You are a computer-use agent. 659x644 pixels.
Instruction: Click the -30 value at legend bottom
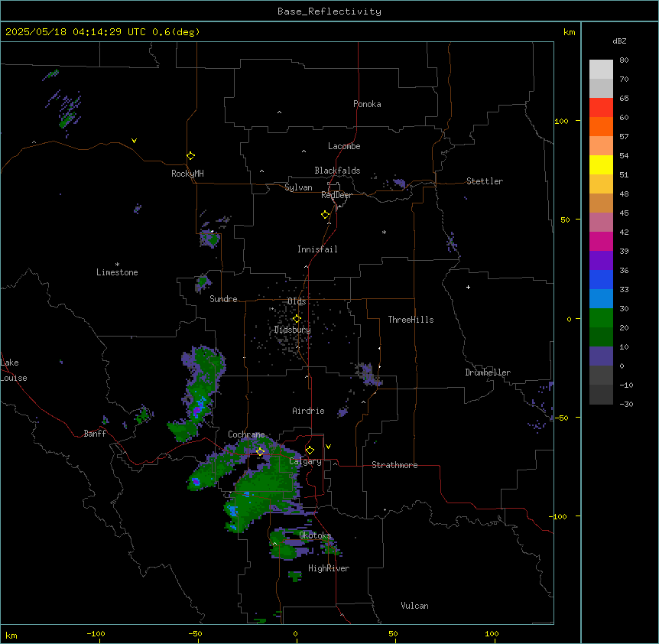(x=626, y=404)
